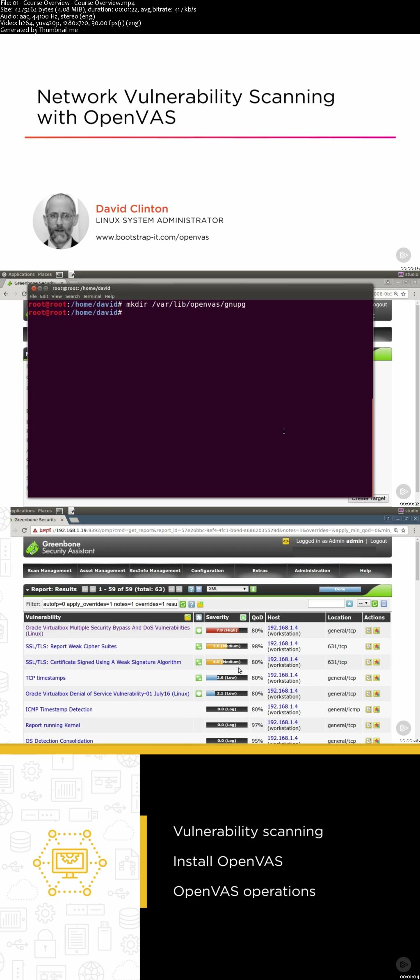Open the Edit menu in the terminal window

(44, 296)
